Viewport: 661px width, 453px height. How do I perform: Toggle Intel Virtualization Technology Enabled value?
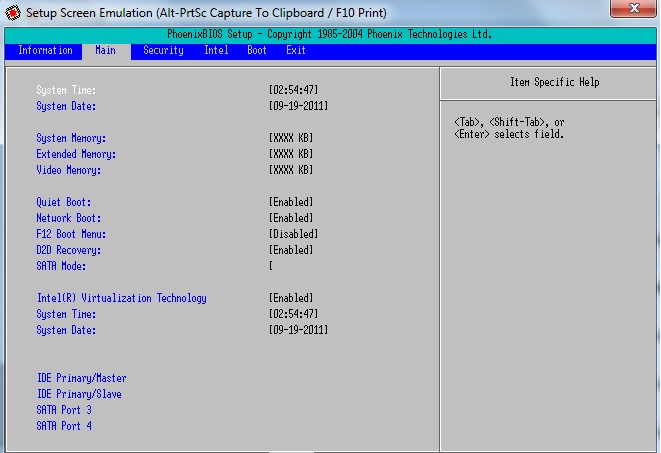click(291, 298)
